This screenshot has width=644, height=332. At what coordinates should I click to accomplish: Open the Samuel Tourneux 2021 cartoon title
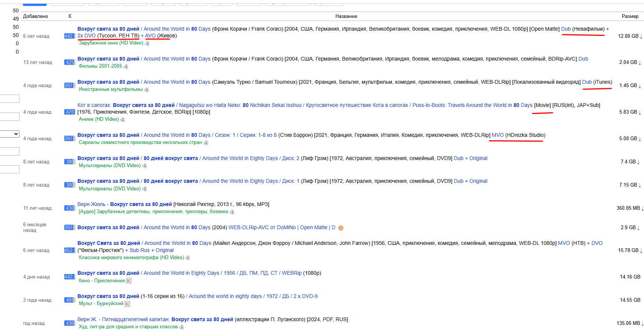[x=345, y=82]
